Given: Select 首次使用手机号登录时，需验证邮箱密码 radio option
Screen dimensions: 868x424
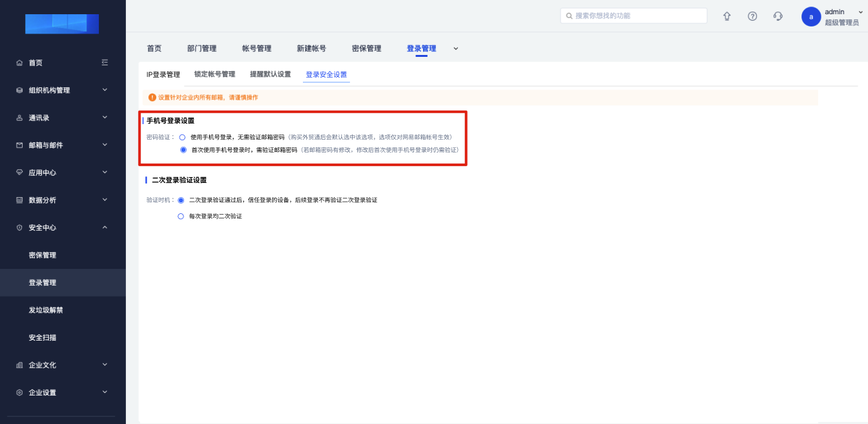Looking at the screenshot, I should point(182,150).
